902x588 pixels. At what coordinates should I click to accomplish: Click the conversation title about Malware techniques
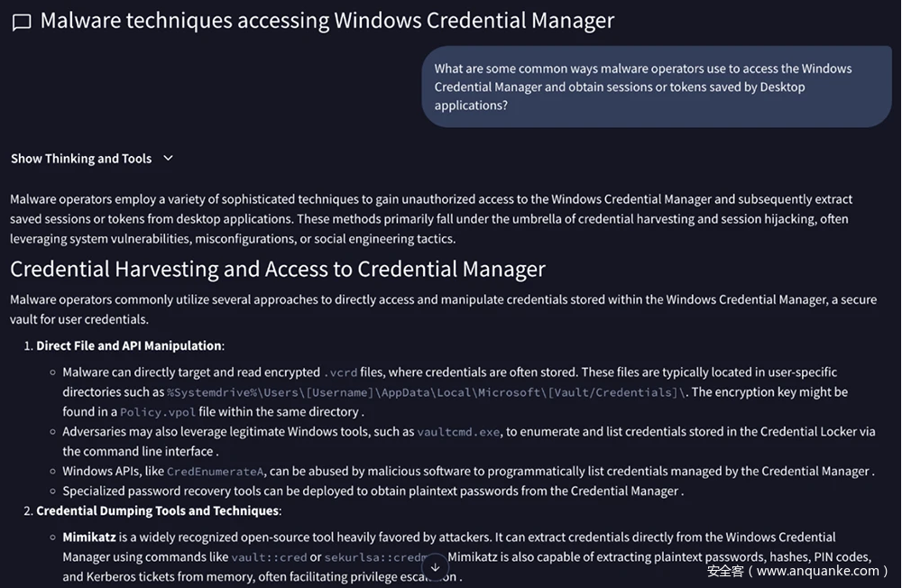tap(327, 21)
